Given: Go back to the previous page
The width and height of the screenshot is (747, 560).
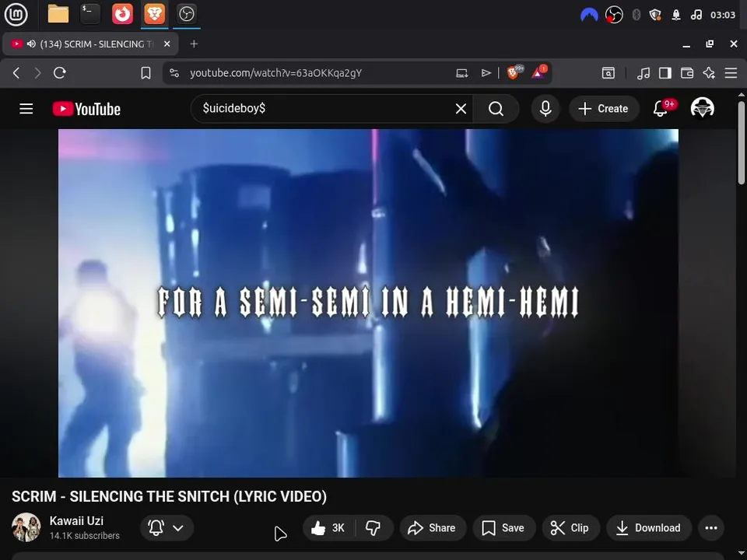Looking at the screenshot, I should (x=16, y=73).
